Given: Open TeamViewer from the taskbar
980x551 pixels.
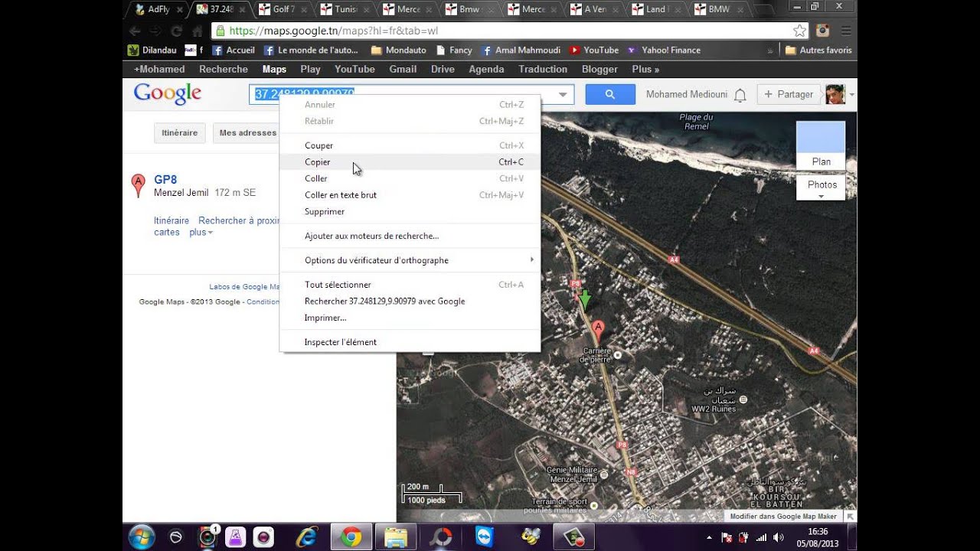Looking at the screenshot, I should [485, 537].
